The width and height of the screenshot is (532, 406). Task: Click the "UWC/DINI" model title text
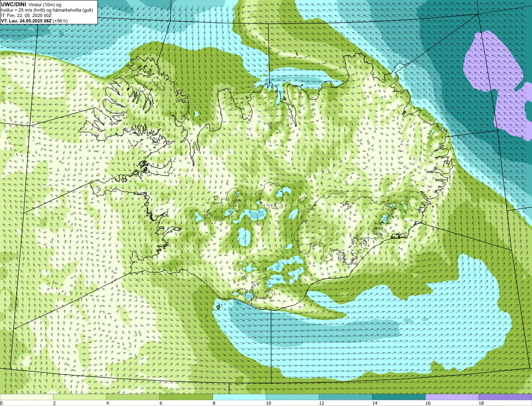pyautogui.click(x=14, y=4)
